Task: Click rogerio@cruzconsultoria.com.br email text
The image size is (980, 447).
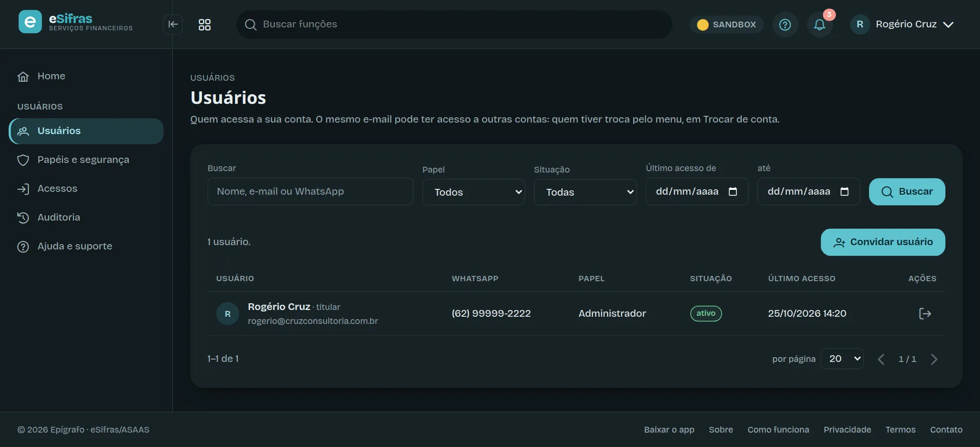Action: click(x=313, y=321)
